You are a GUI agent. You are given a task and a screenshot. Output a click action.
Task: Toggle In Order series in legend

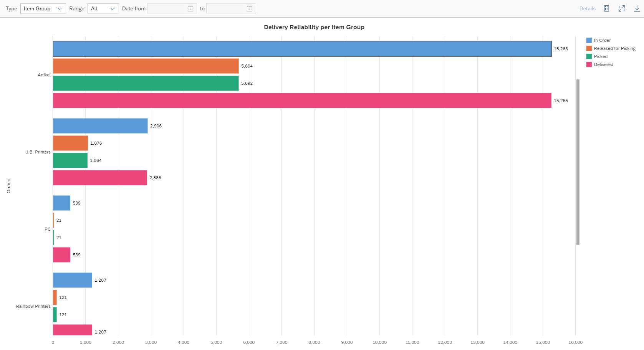pos(602,40)
